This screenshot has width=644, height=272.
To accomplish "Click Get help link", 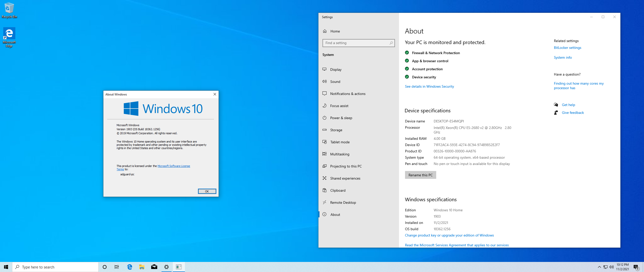I will (x=568, y=105).
